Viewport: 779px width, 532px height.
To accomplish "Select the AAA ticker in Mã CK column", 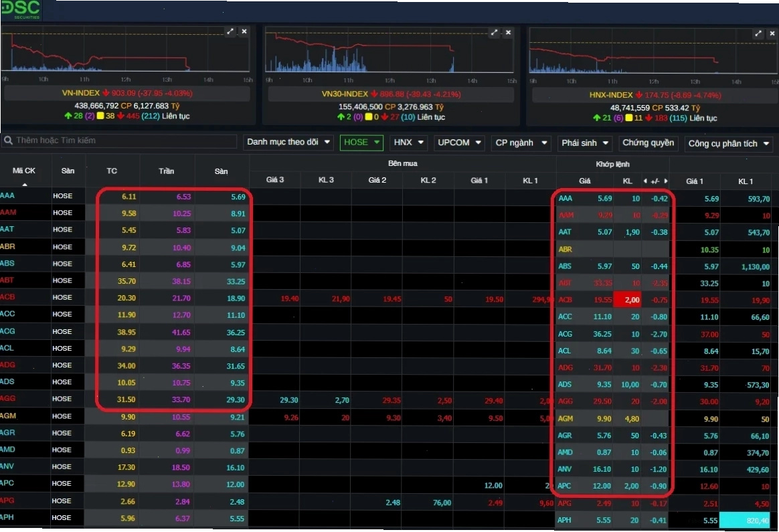I will (x=7, y=195).
